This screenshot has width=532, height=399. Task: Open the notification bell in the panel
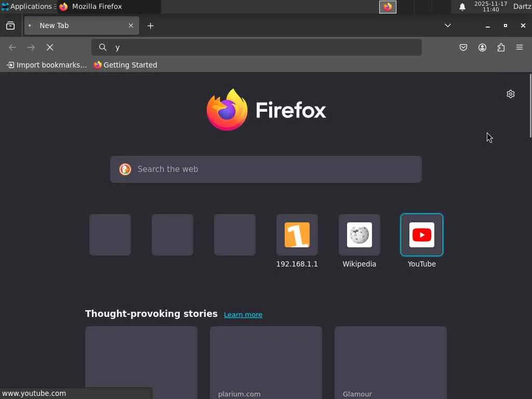pyautogui.click(x=462, y=7)
